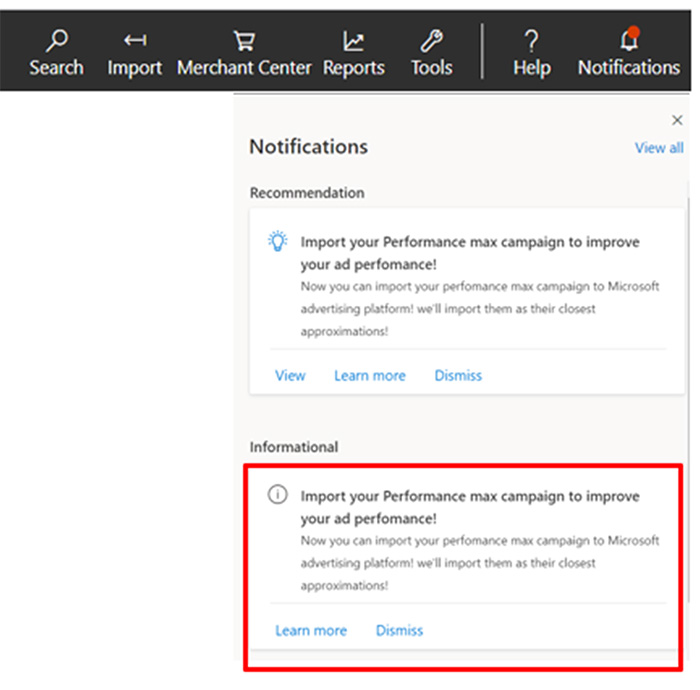Open the View all notifications link
Viewport: 700px width, 690px height.
[659, 148]
